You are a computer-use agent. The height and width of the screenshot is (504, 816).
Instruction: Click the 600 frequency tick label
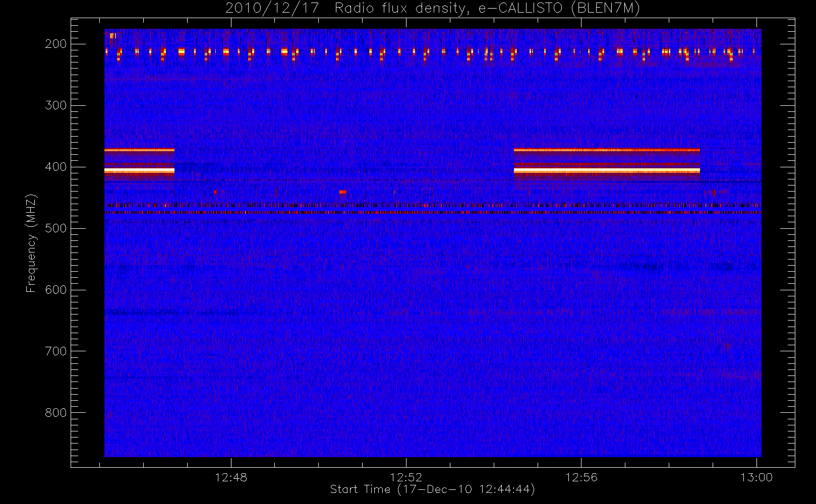pos(55,290)
